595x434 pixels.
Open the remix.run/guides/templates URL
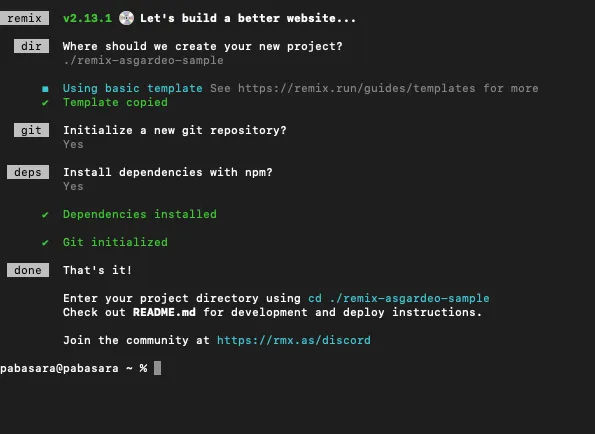pos(356,88)
